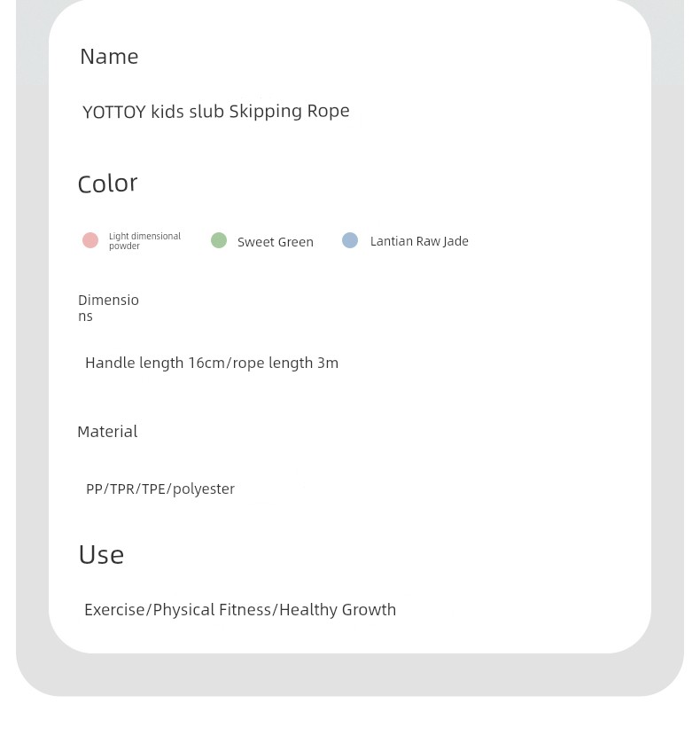700x735 pixels.
Task: Click the Material heading
Action: [x=107, y=432]
